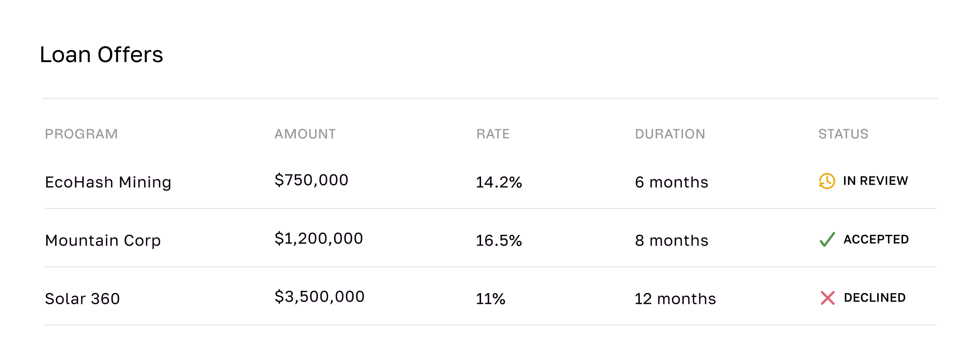Sort by the Amount column header
Image resolution: width=980 pixels, height=364 pixels.
(305, 134)
